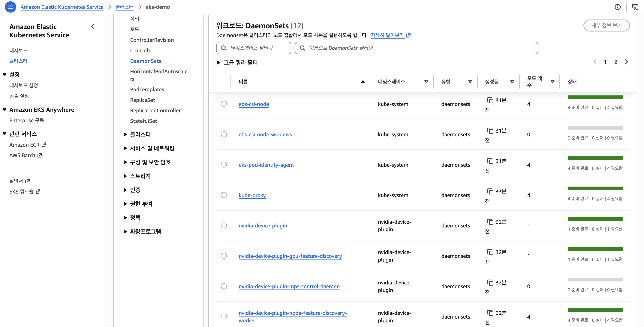Copy creation time of ebs-csi-node-windows
Image resolution: width=644 pixels, height=327 pixels.
click(490, 130)
